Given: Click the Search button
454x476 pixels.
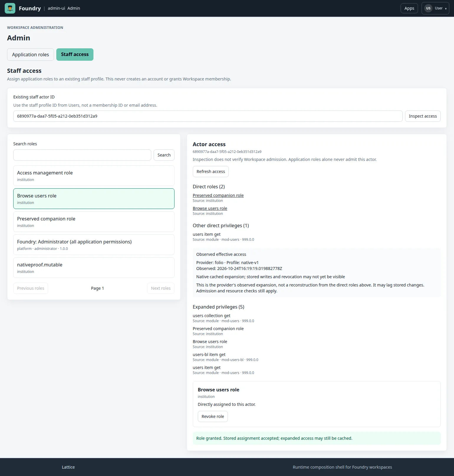Looking at the screenshot, I should pos(164,155).
